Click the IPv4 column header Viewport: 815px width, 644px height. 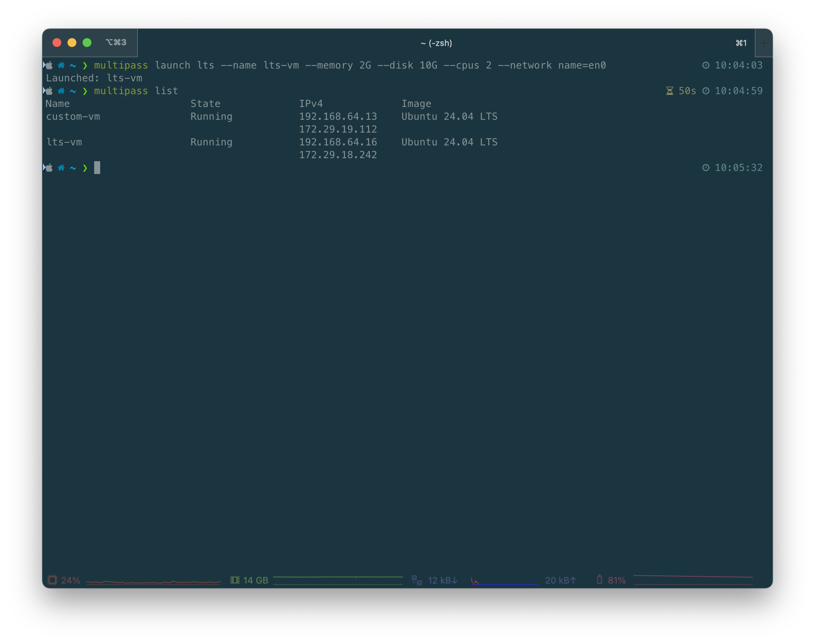click(311, 104)
